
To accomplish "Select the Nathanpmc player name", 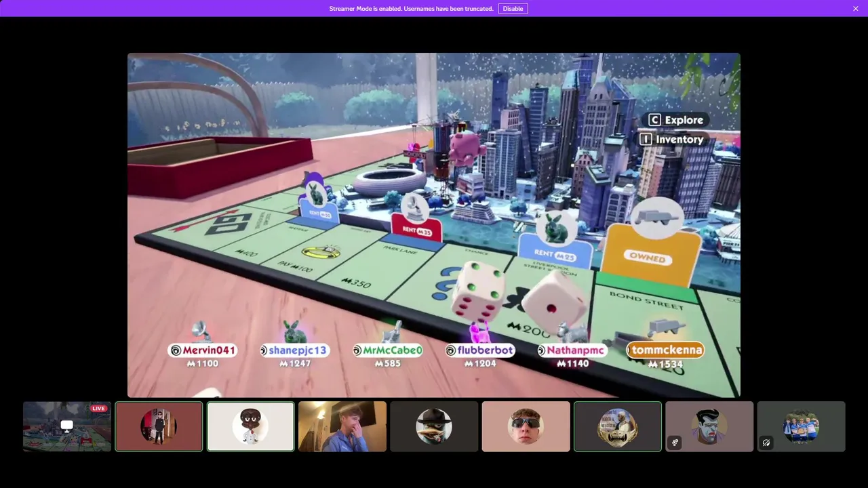I will pos(576,350).
